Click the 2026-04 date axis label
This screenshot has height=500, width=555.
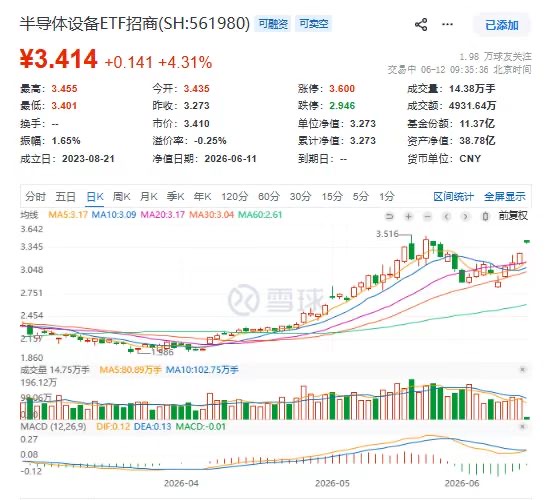pos(181,483)
